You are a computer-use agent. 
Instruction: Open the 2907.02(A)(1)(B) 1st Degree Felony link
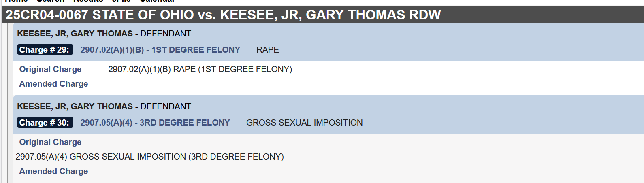pyautogui.click(x=160, y=50)
